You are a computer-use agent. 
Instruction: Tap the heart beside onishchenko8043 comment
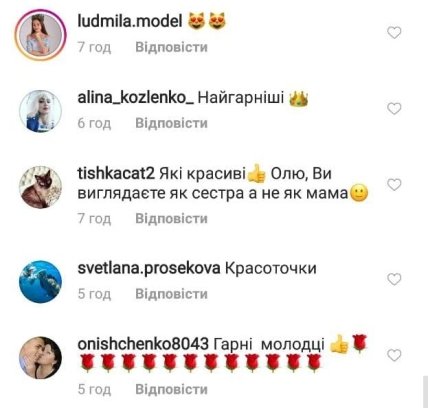click(x=394, y=355)
